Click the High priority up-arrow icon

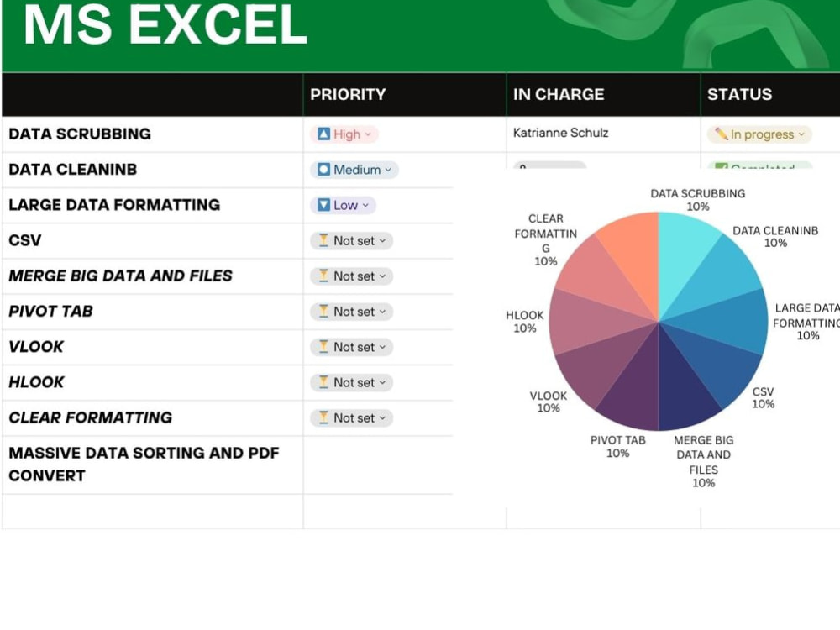point(323,134)
